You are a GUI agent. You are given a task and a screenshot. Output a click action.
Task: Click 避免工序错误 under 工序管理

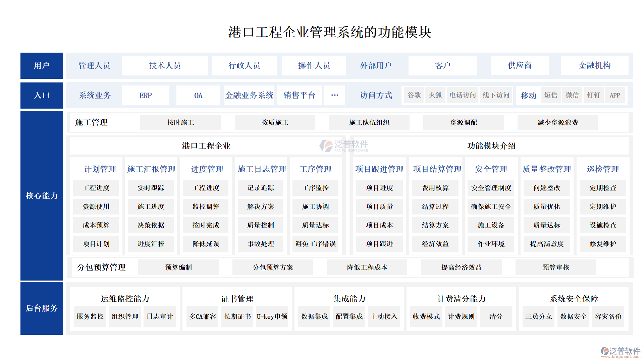point(315,244)
